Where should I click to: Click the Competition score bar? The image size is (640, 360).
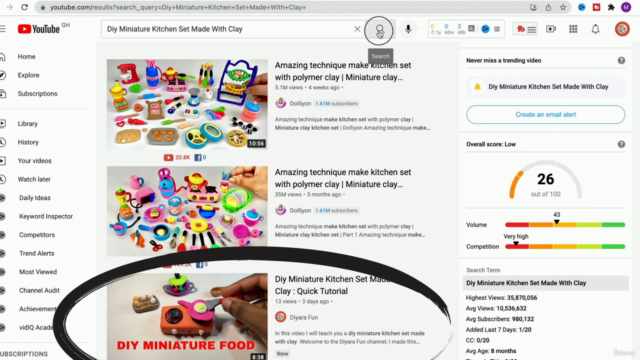pos(565,247)
